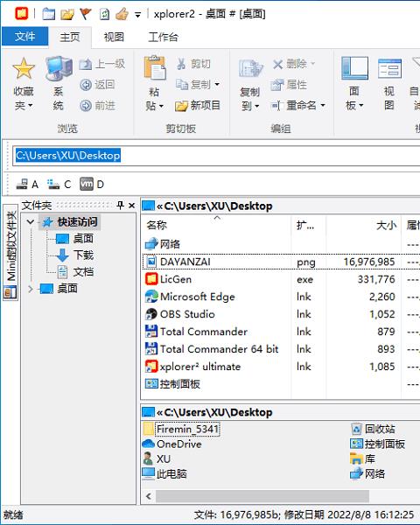Image resolution: width=420 pixels, height=525 pixels.
Task: Open quick access toolbar customize arrow
Action: (137, 14)
